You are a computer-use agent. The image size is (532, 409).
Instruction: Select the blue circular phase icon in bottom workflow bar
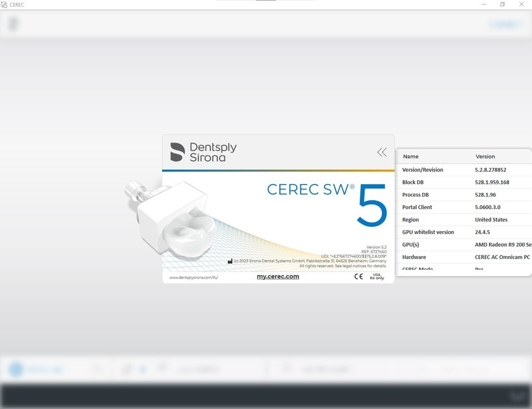click(x=16, y=369)
